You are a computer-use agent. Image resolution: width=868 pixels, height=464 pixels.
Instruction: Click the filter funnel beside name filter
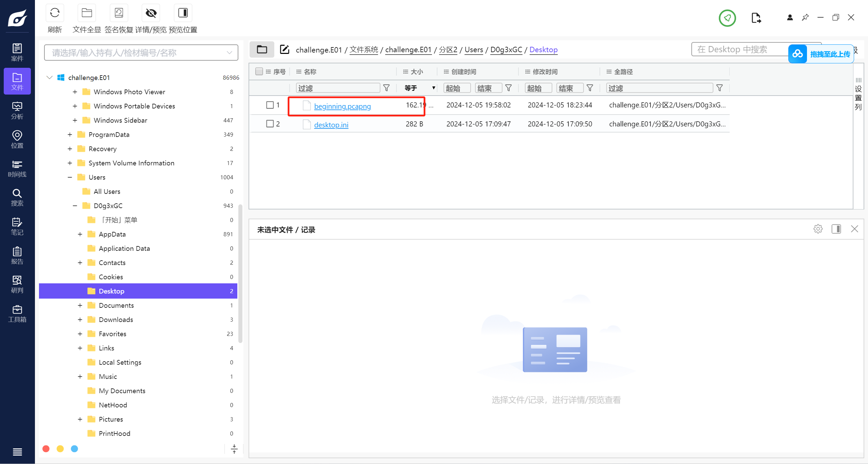(386, 88)
